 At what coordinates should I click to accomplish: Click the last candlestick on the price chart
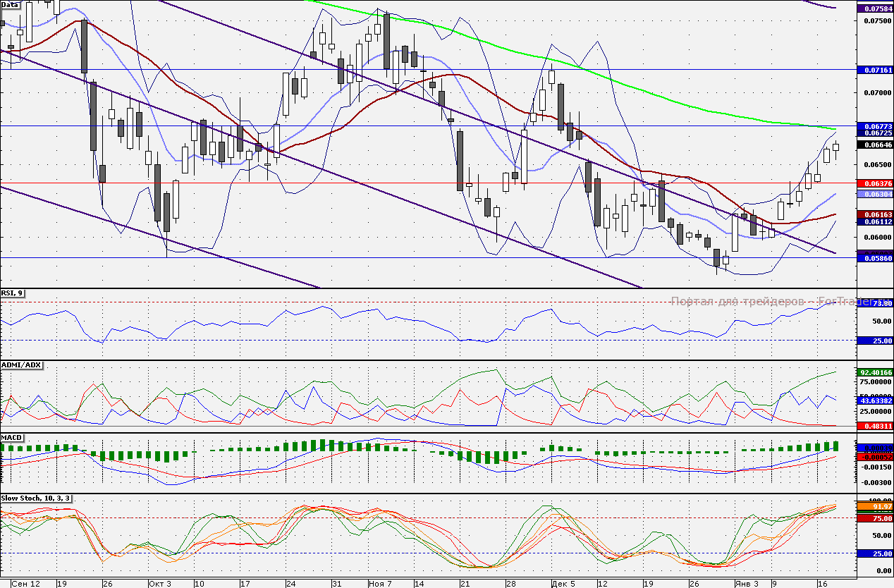coord(836,147)
